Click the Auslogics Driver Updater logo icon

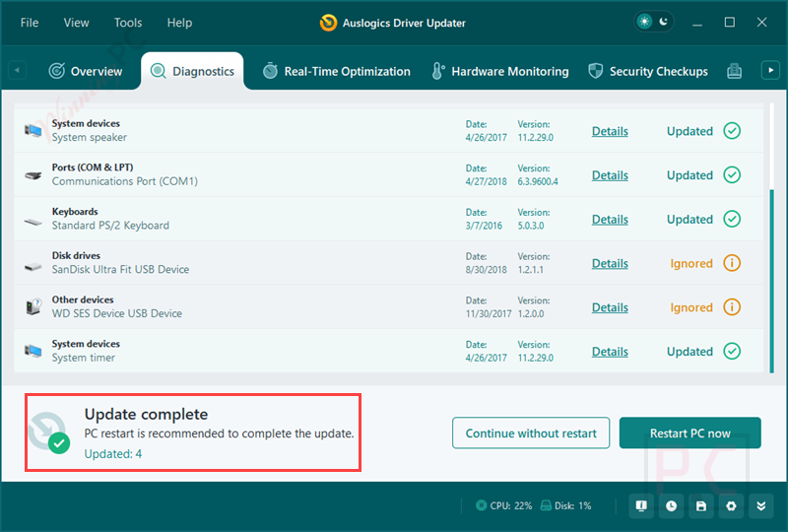[x=328, y=23]
